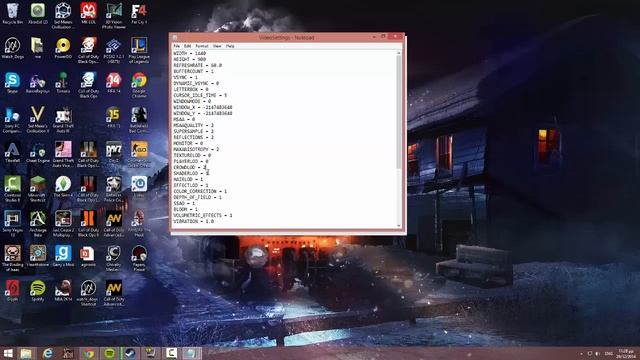Open the Format menu in Notepad
640x360 pixels.
[202, 46]
